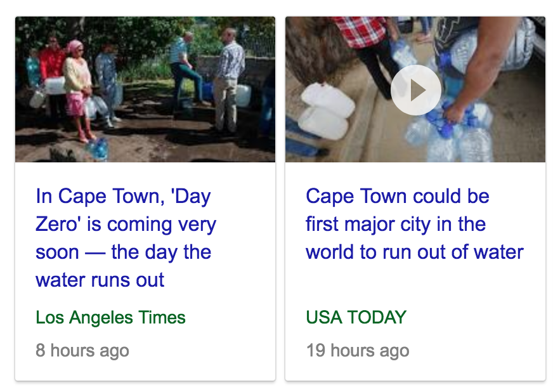Viewport: 553px width, 392px height.
Task: Open 'Cape Town could be first major city' headline
Action: [414, 224]
